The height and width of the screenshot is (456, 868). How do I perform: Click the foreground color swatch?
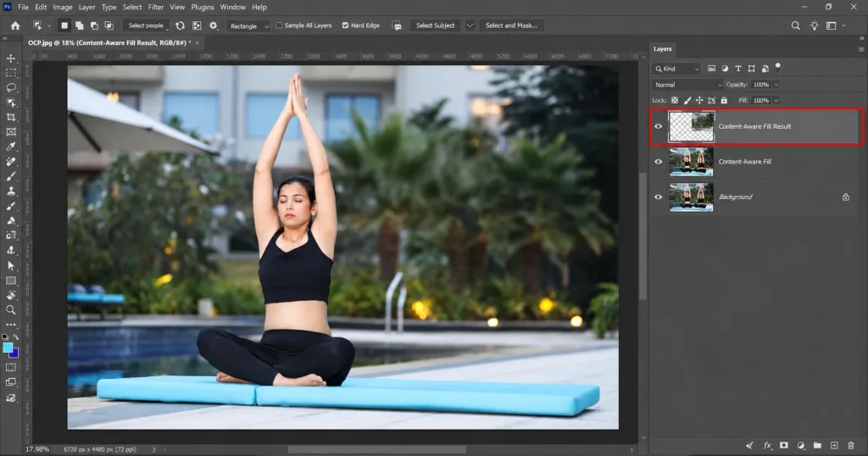[x=7, y=348]
